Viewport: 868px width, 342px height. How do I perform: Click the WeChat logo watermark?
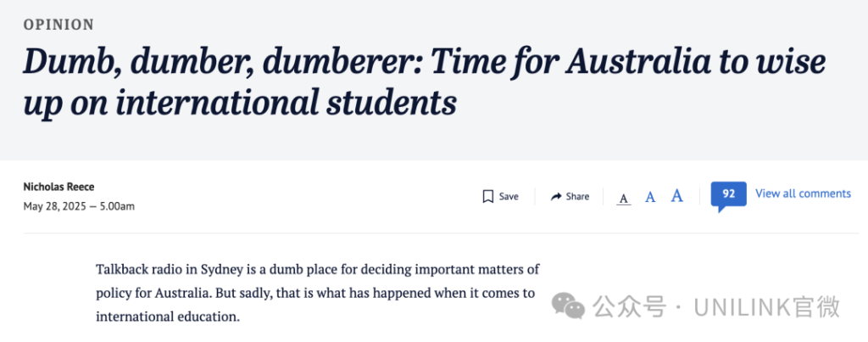tap(567, 306)
